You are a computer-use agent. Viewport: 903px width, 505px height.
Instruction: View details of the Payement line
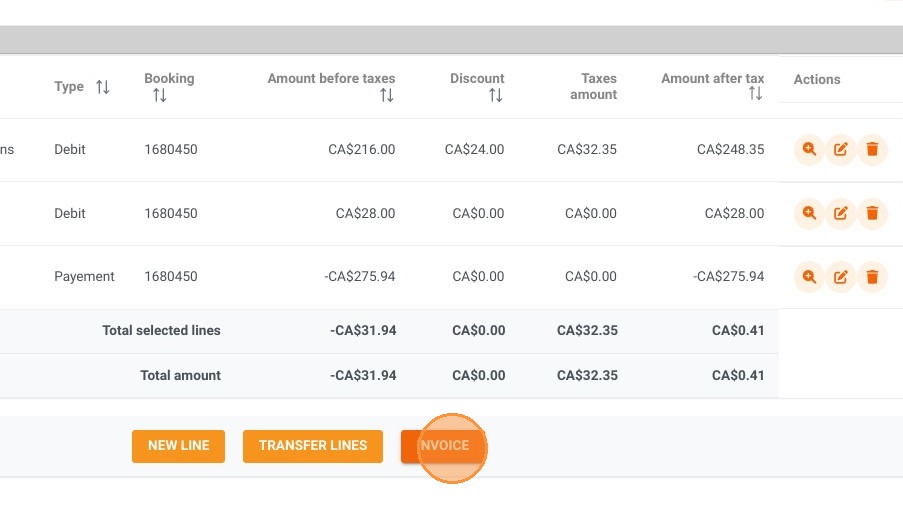point(809,276)
